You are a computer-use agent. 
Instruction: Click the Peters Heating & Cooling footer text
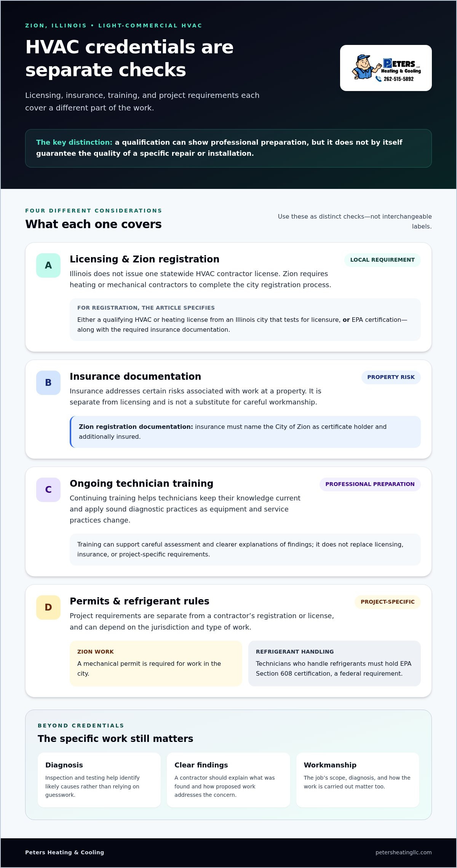click(64, 852)
